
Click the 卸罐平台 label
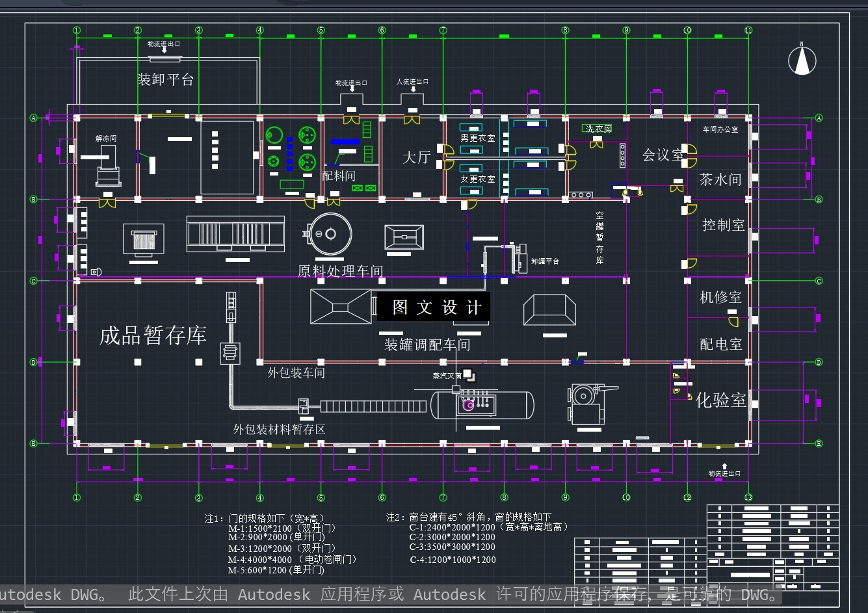545,261
